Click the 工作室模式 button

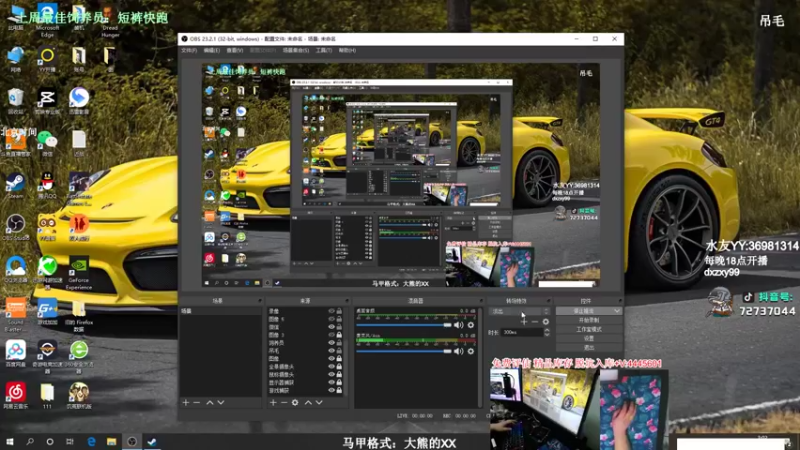pos(589,329)
